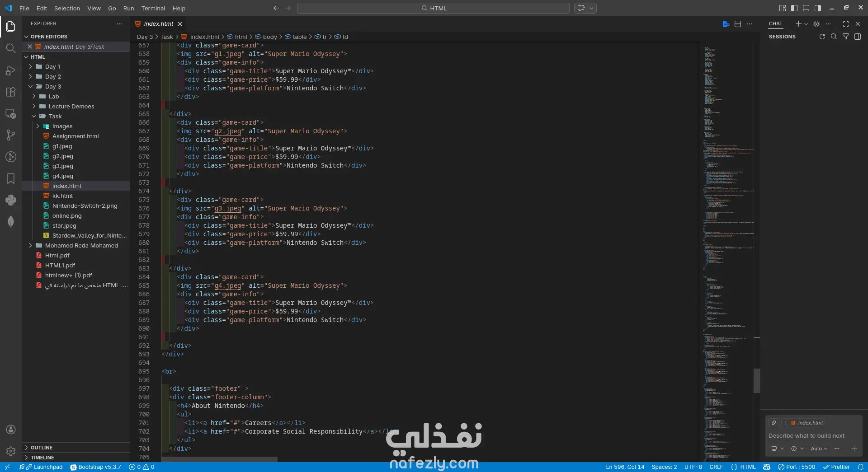Image resolution: width=868 pixels, height=472 pixels.
Task: Open the Manage gear in activity bar
Action: [11, 451]
